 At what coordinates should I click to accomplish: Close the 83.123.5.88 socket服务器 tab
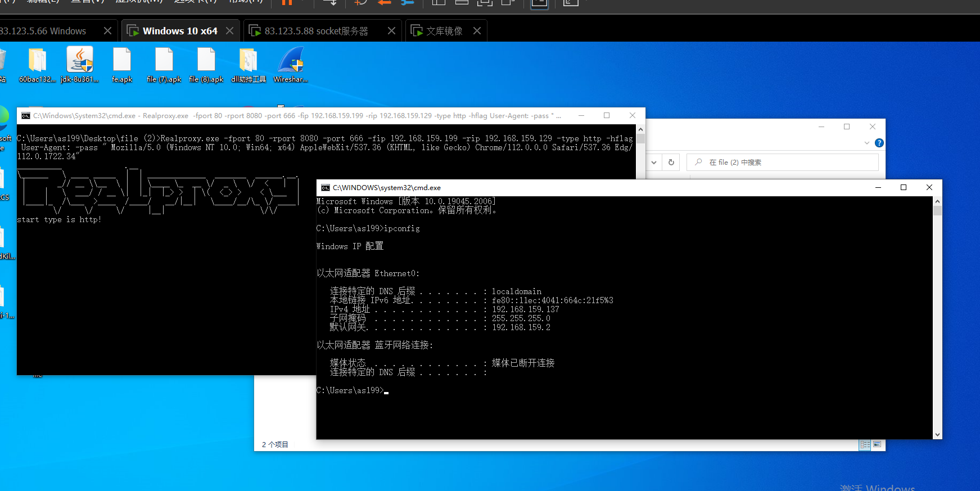(x=391, y=31)
